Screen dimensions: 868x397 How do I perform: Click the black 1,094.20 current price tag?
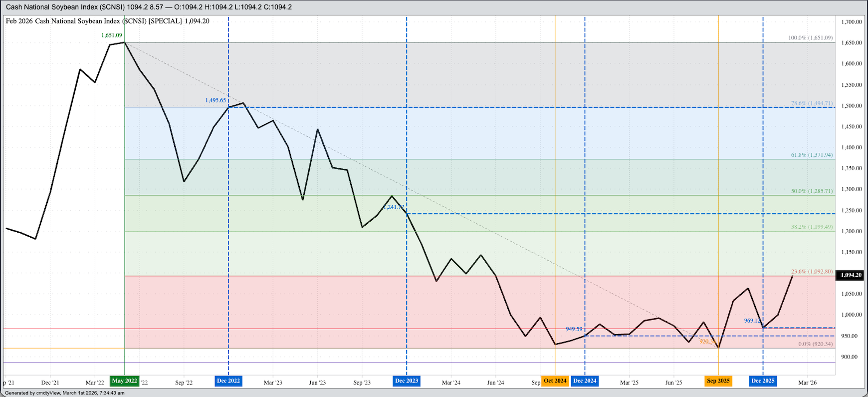click(851, 275)
